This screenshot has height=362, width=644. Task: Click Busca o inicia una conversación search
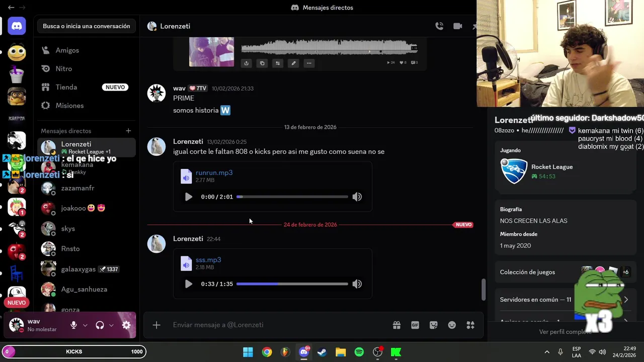87,26
